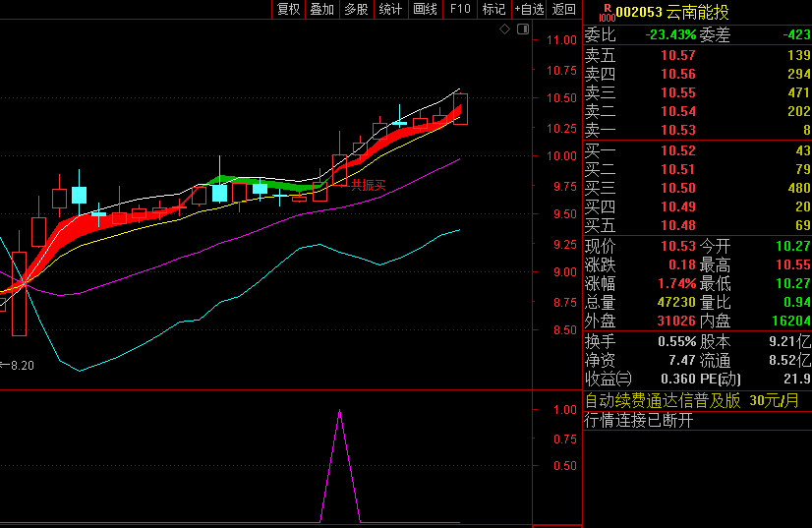
Task: Click the 涨幅 value 1.74%
Action: [x=677, y=284]
